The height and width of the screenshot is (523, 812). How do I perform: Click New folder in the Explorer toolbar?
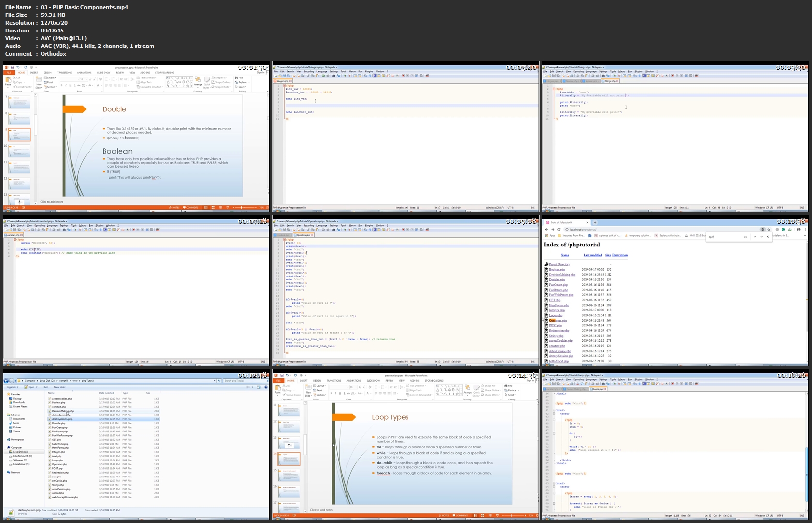(x=60, y=387)
